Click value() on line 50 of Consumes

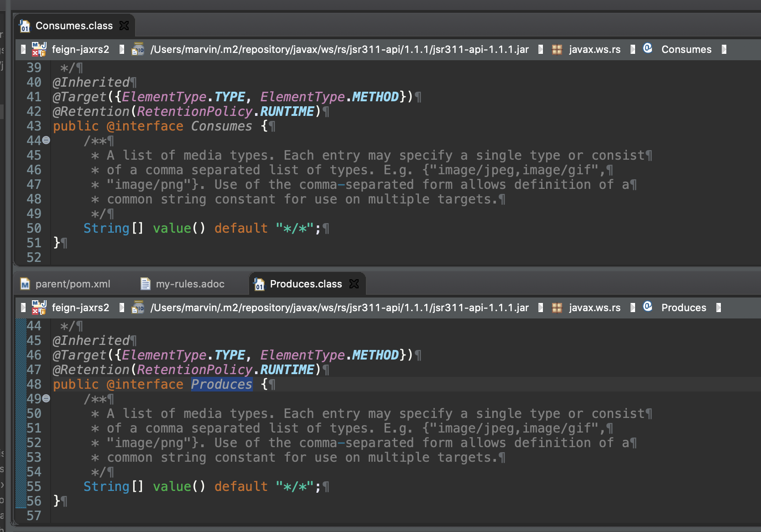tap(179, 228)
